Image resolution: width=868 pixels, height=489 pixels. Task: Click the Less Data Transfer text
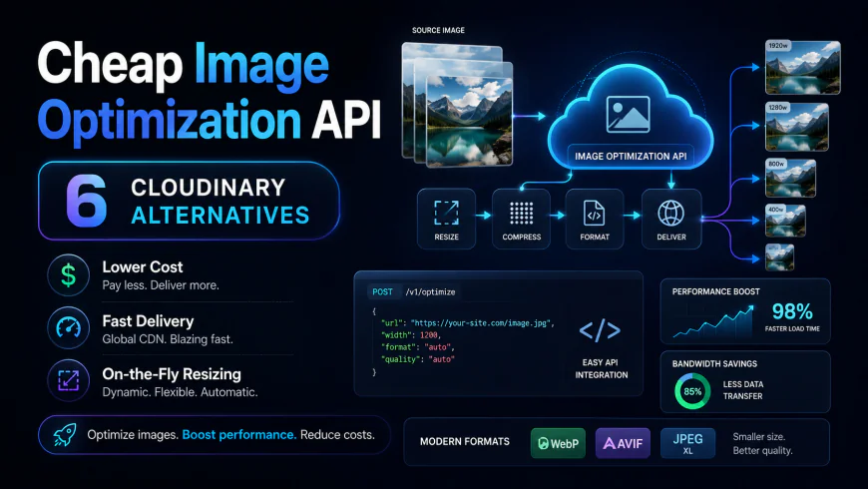[x=743, y=390]
